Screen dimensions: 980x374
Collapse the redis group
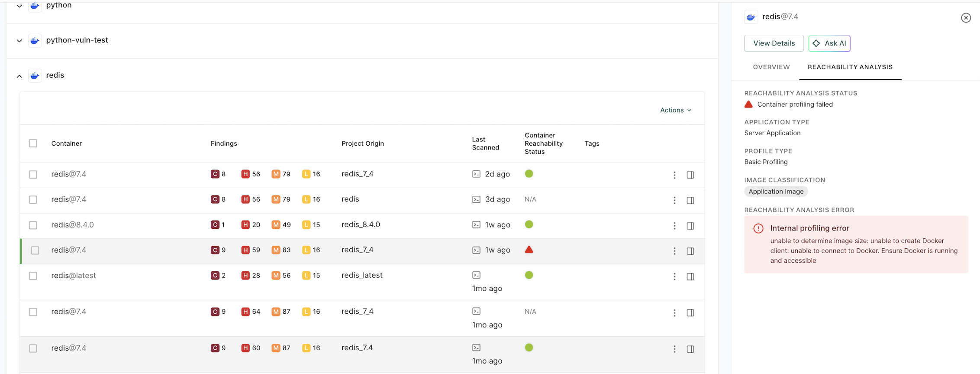(x=19, y=76)
